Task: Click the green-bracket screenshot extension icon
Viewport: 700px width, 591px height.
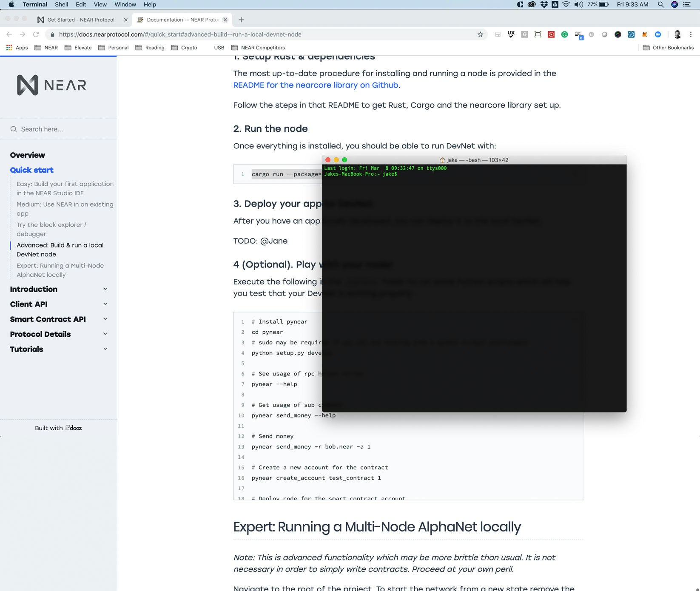Action: pyautogui.click(x=538, y=34)
